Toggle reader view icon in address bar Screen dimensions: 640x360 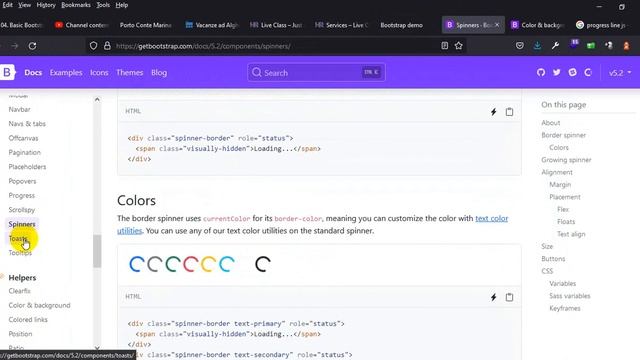click(444, 46)
